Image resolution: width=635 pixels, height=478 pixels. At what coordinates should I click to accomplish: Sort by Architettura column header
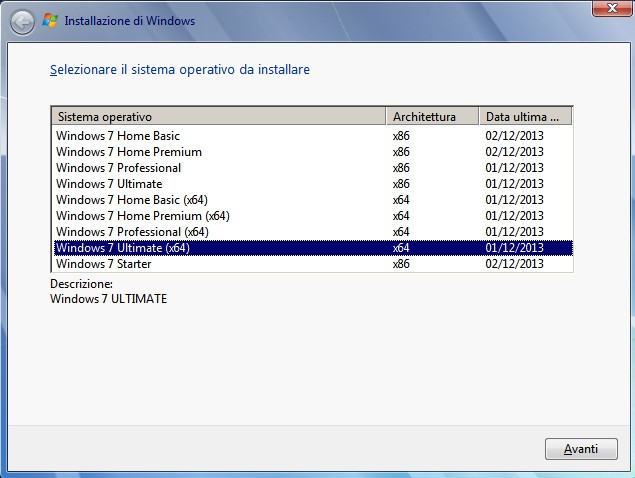(x=433, y=117)
